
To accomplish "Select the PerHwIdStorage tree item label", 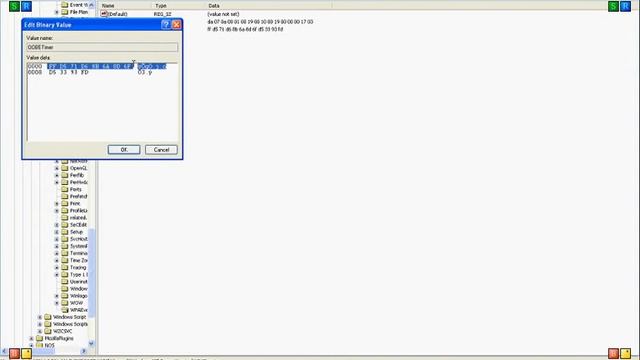I will (x=79, y=182).
